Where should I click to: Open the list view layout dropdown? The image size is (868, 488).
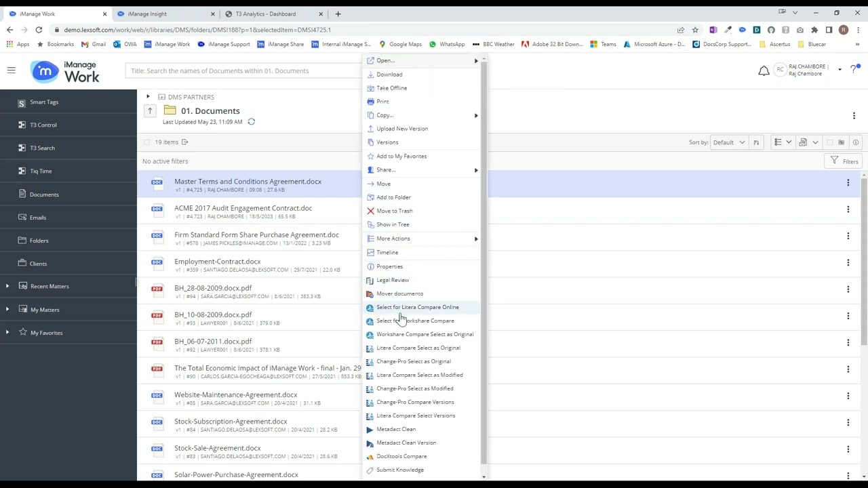[x=783, y=142]
